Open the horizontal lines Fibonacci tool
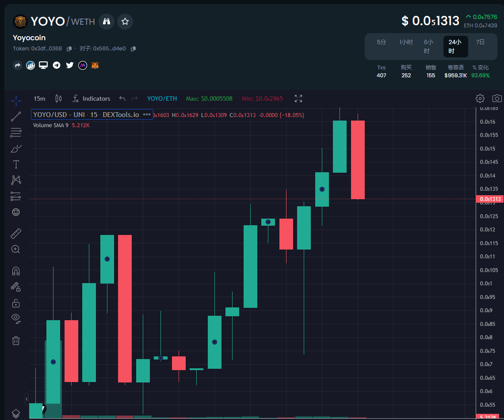The height and width of the screenshot is (420, 504). [16, 132]
